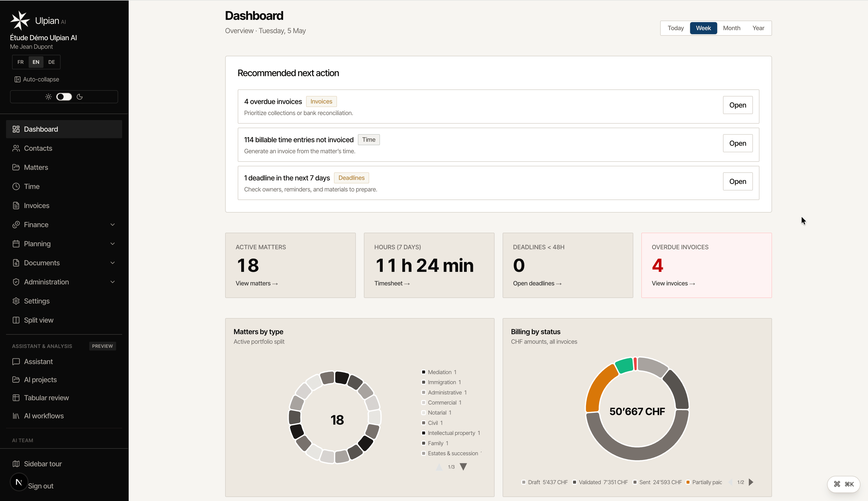
Task: Expand the Finance menu chevron
Action: (x=113, y=225)
